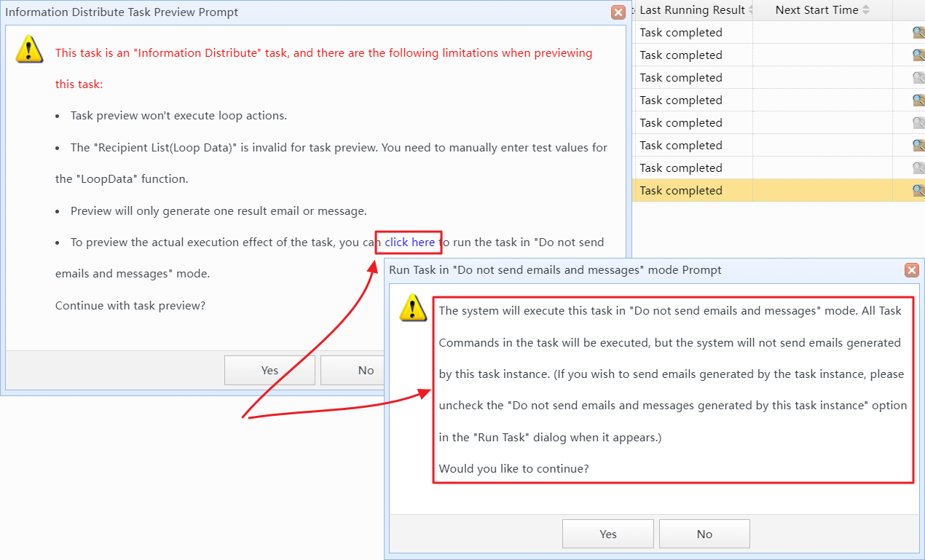Sort table by Next Start Time column

822,10
